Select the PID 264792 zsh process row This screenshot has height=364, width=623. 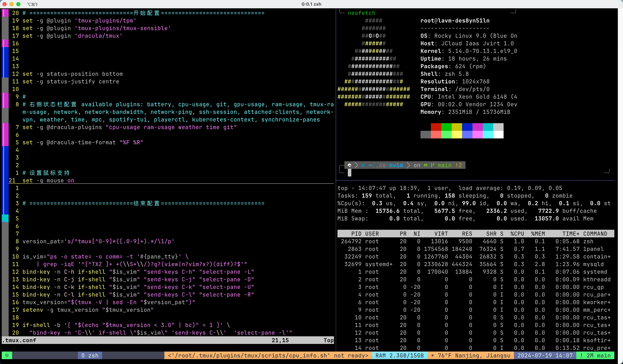[x=476, y=241]
